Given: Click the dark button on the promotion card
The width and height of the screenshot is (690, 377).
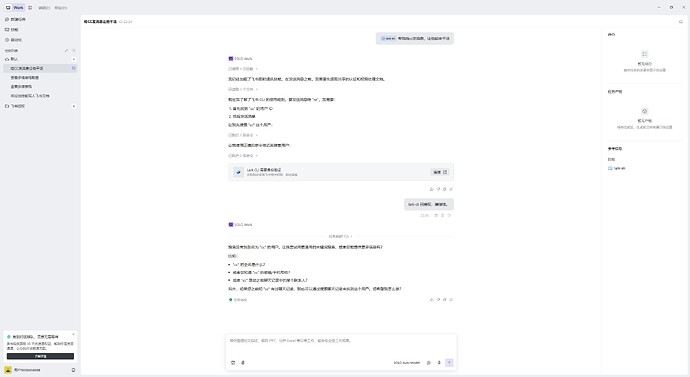Looking at the screenshot, I should point(40,356).
